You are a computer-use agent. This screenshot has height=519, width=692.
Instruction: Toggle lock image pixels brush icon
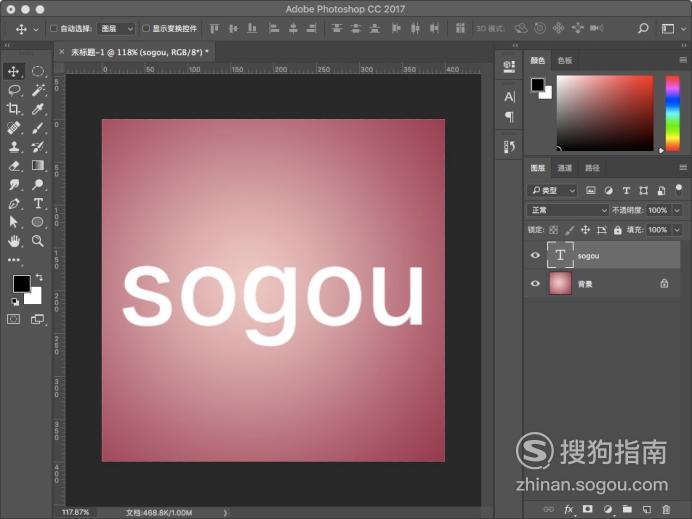coord(569,230)
